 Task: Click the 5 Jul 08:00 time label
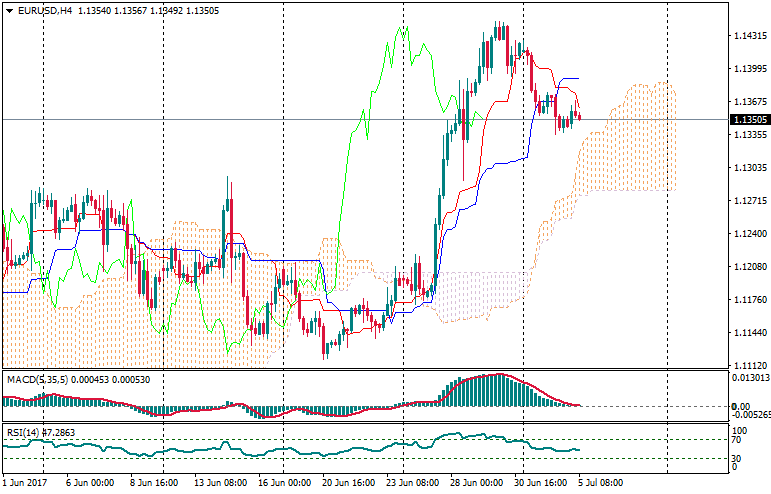[x=599, y=482]
